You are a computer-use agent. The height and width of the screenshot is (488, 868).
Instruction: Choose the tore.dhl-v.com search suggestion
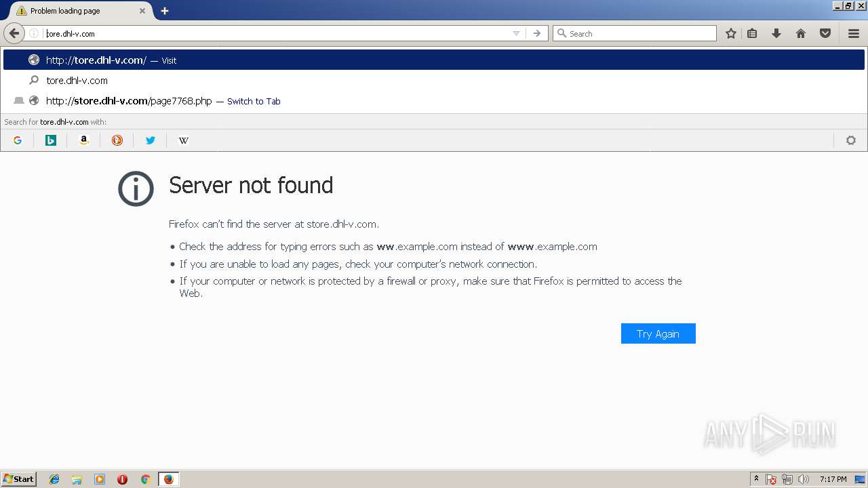click(x=434, y=80)
